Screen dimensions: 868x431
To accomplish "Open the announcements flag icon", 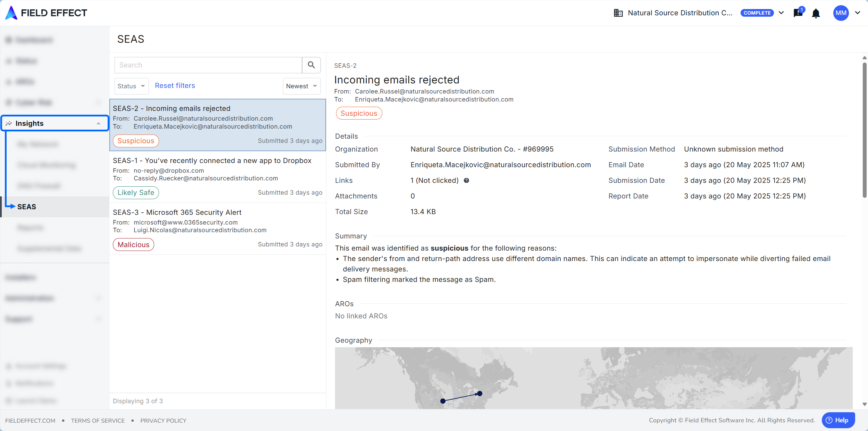I will tap(798, 13).
